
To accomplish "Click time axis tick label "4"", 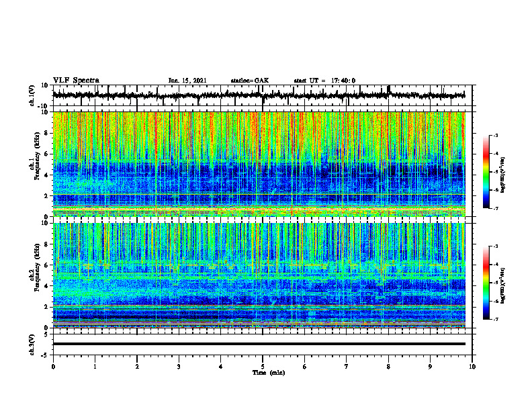I will 221,367.
